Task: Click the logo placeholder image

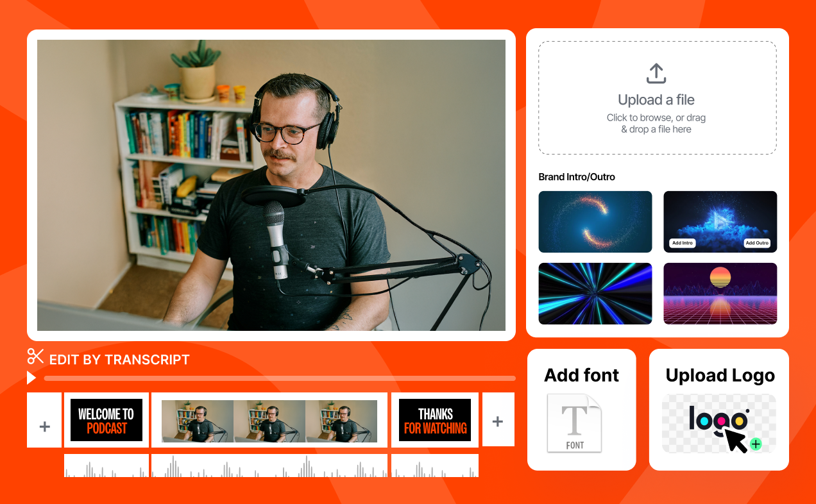Action: [719, 424]
